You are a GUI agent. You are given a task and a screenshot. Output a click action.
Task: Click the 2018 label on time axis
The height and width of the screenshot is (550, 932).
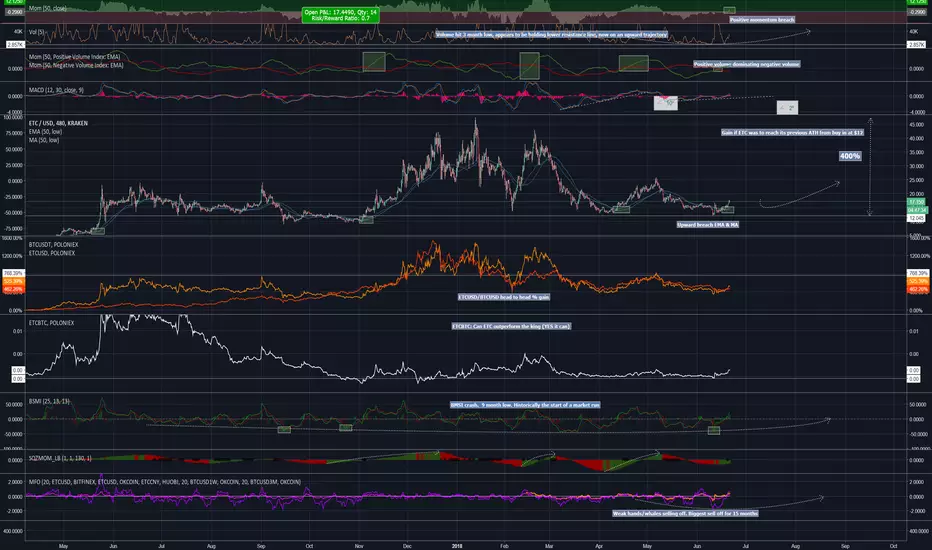(456, 546)
